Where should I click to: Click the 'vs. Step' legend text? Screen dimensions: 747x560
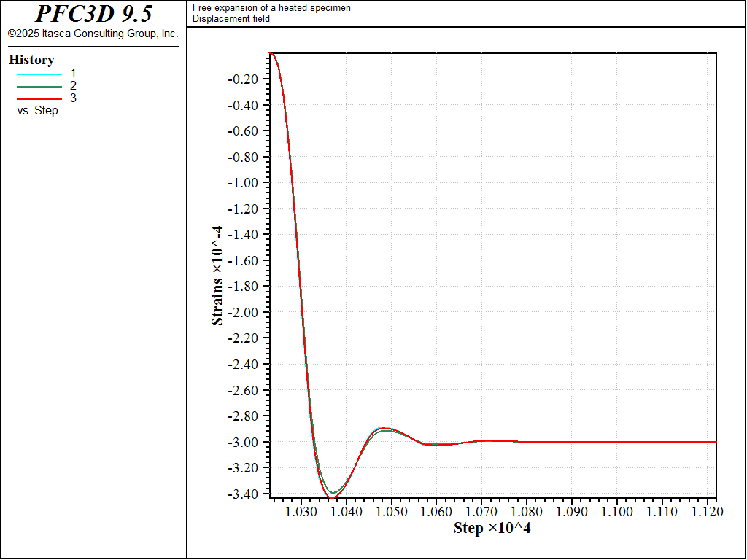pyautogui.click(x=38, y=111)
